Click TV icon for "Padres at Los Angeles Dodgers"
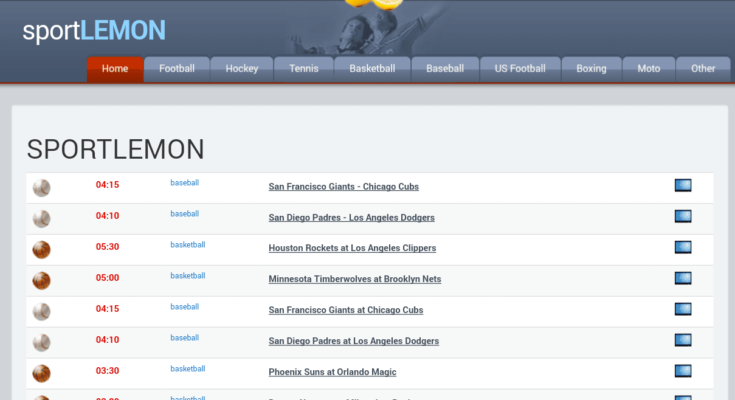The width and height of the screenshot is (735, 400). (x=683, y=340)
